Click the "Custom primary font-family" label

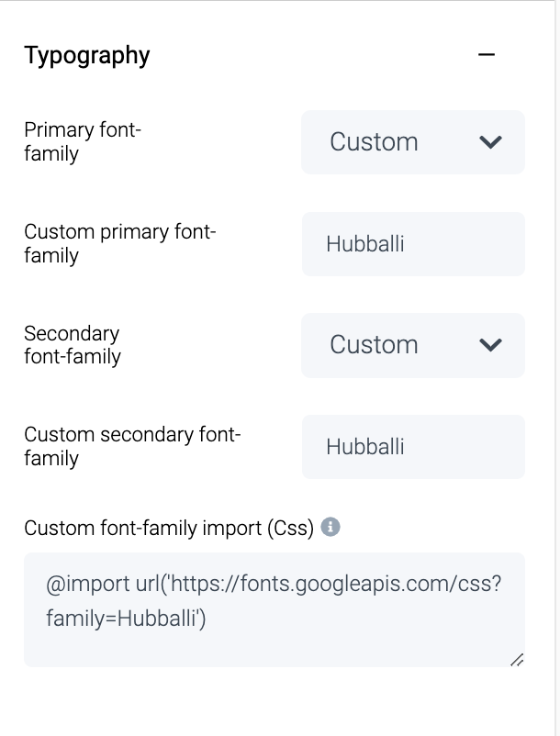click(x=119, y=243)
